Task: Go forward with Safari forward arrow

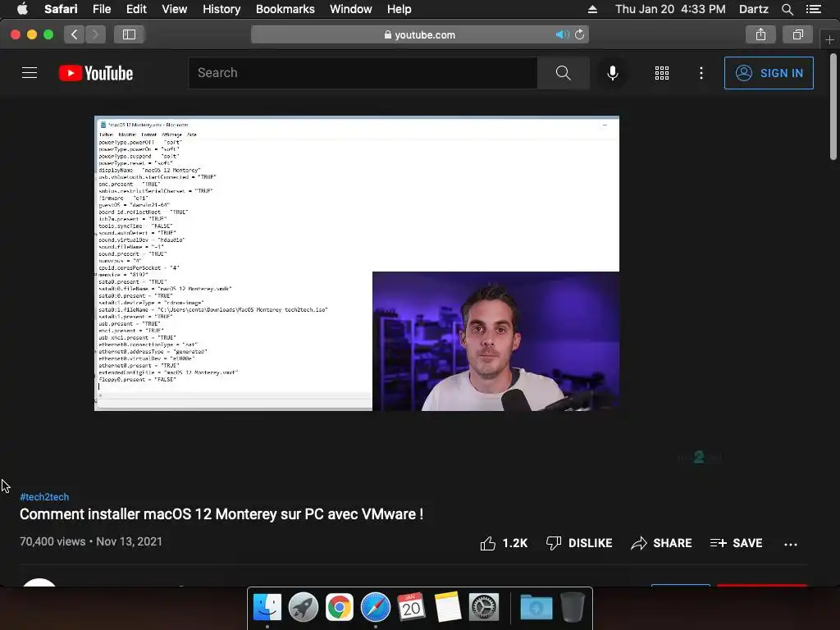Action: (x=95, y=34)
